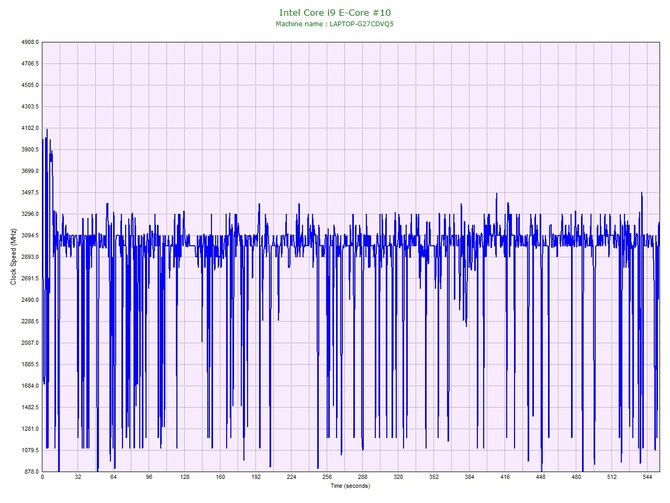Click the x-axis tick label 320

(x=398, y=477)
